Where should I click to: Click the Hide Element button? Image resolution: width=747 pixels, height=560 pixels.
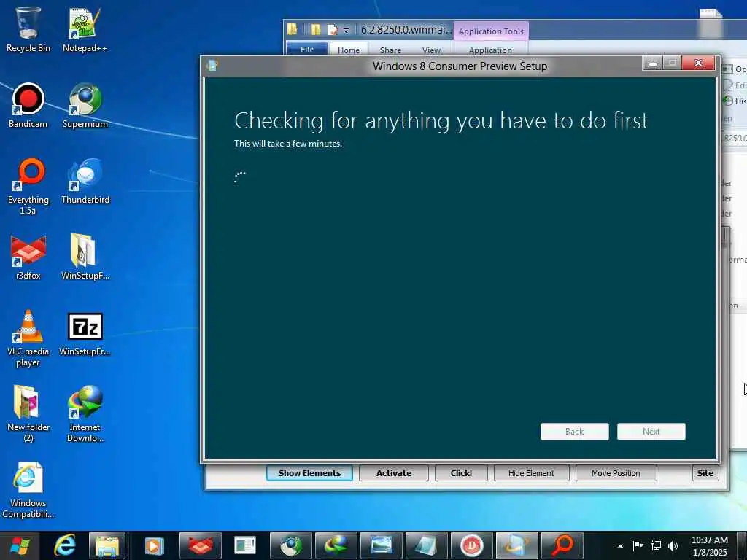(531, 472)
